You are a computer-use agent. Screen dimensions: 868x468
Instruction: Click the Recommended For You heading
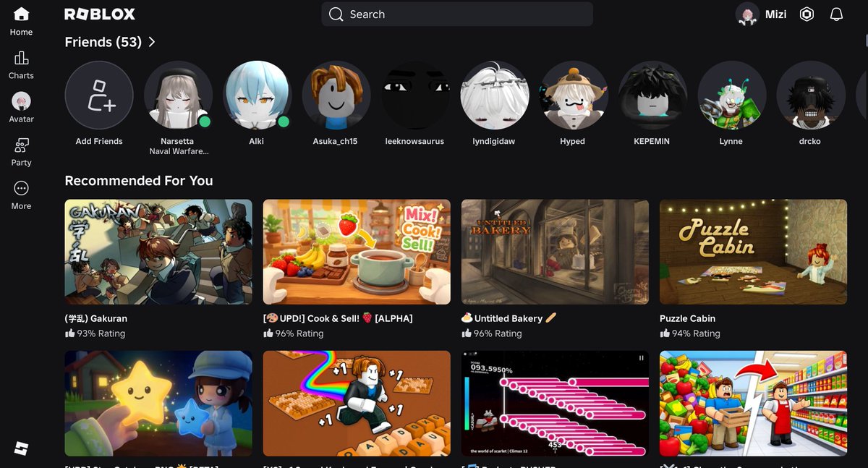139,181
